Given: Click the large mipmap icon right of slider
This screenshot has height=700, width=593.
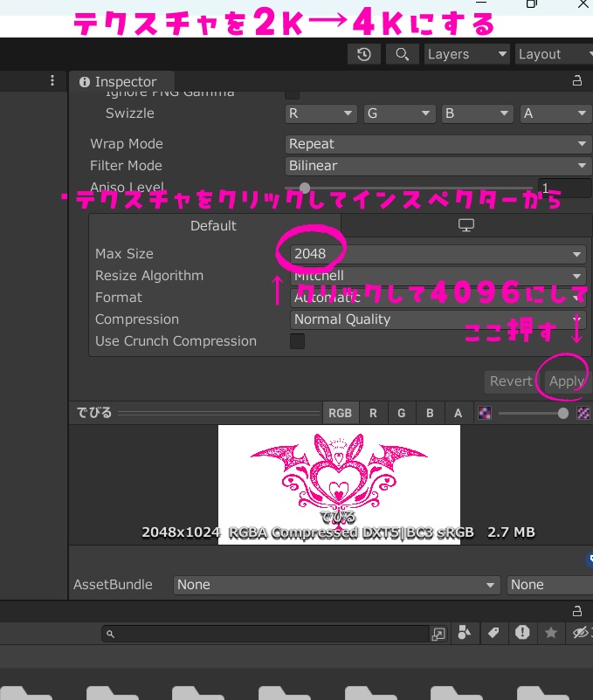Looking at the screenshot, I should [583, 413].
